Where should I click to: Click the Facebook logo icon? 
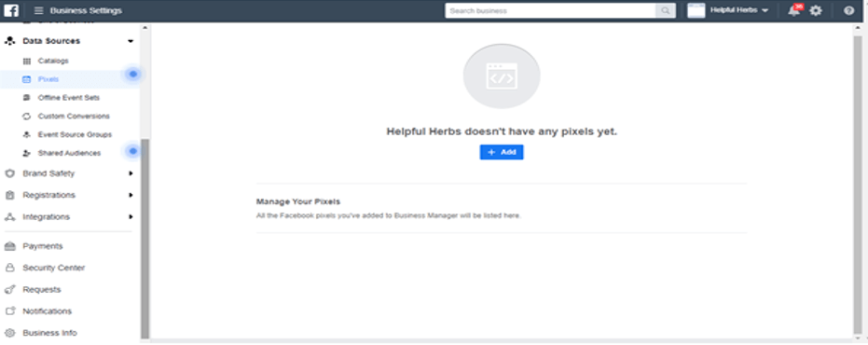pyautogui.click(x=11, y=10)
